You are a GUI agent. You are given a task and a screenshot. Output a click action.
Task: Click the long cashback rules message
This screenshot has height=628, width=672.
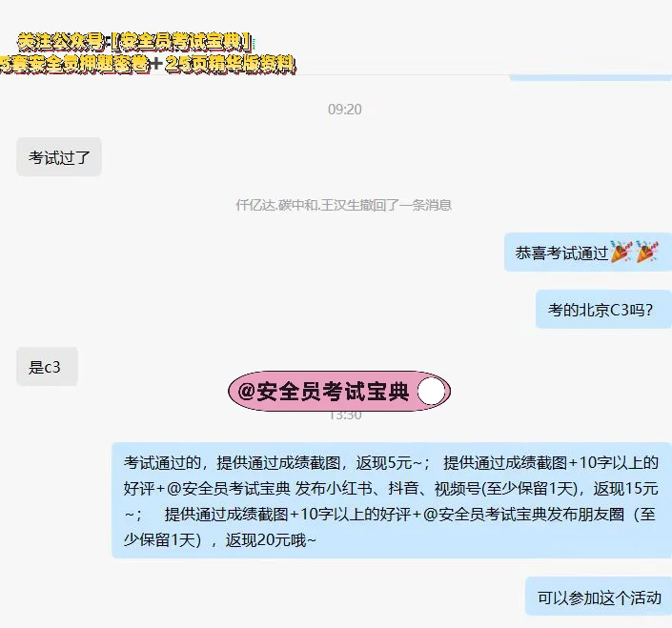click(392, 500)
